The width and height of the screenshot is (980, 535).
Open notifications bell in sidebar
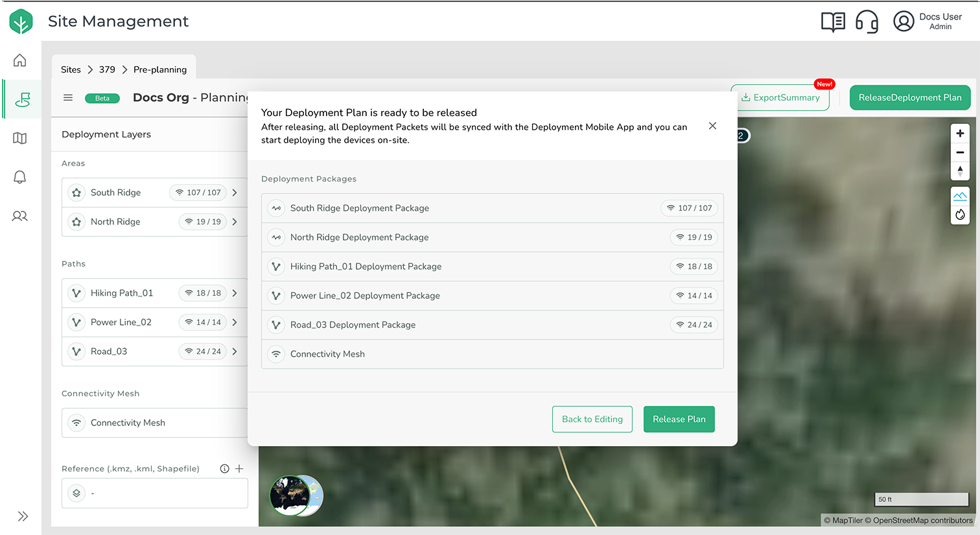click(x=20, y=177)
